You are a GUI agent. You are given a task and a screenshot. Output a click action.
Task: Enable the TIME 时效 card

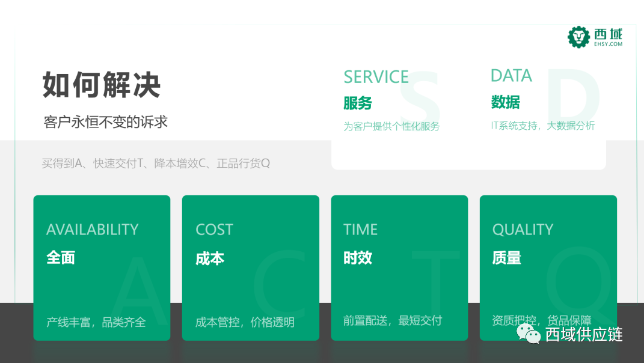click(399, 267)
